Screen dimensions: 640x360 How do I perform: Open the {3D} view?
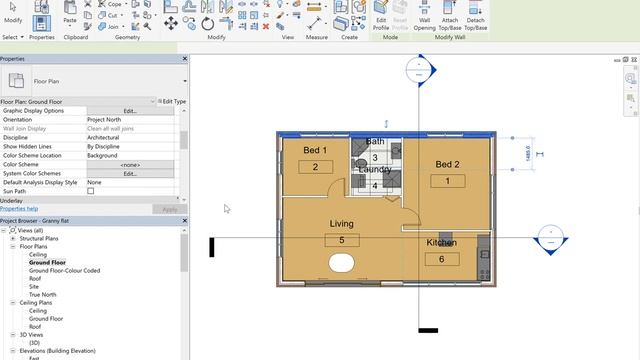(x=34, y=343)
